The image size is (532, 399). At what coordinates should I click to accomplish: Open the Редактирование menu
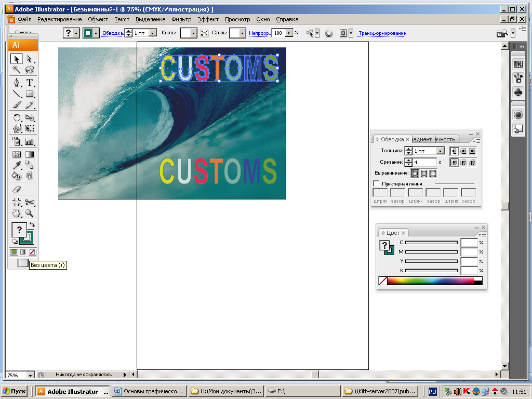click(x=59, y=19)
